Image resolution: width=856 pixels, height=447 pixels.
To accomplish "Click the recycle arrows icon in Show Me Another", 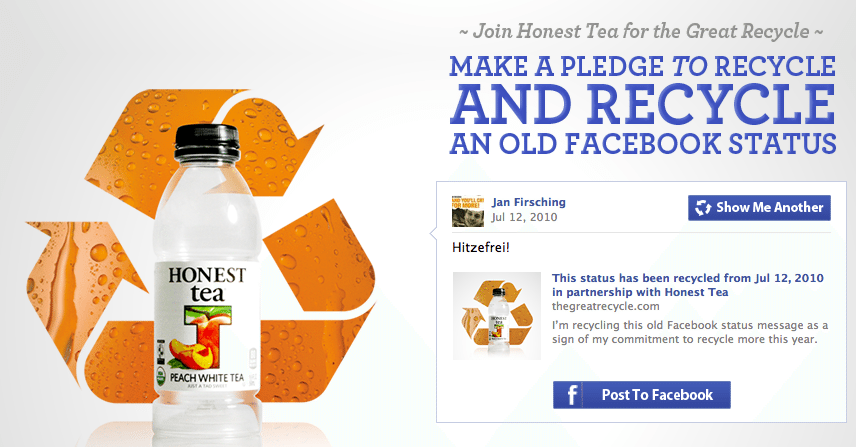I will coord(703,207).
